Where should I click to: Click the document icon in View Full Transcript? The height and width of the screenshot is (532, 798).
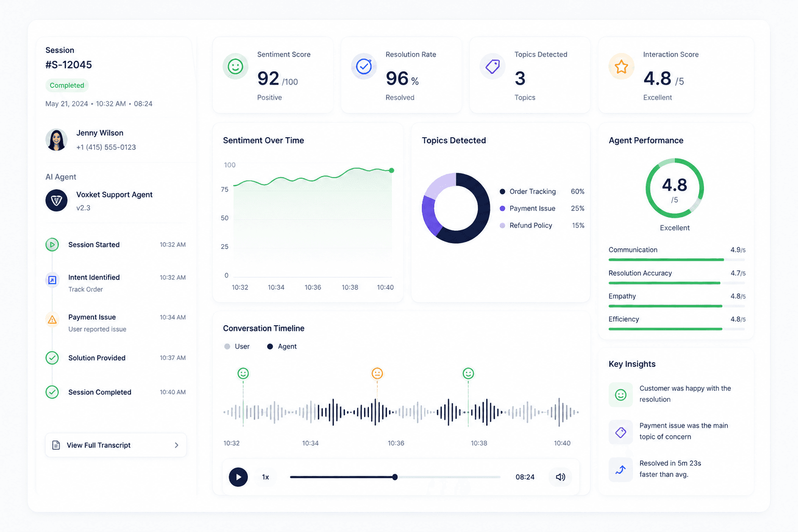[x=56, y=445]
